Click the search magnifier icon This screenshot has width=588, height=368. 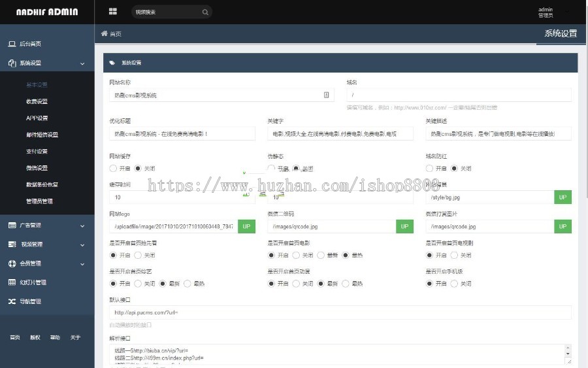click(x=205, y=12)
